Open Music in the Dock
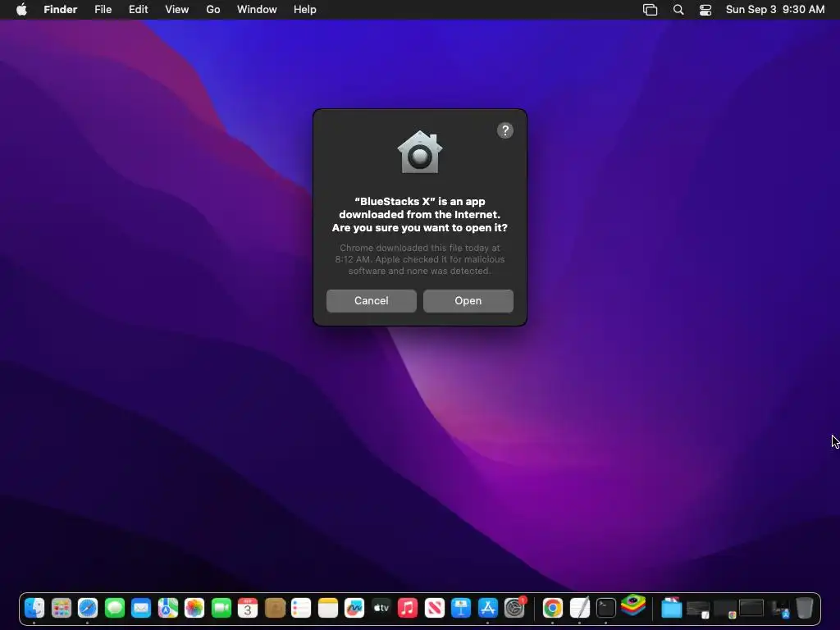 pyautogui.click(x=408, y=608)
